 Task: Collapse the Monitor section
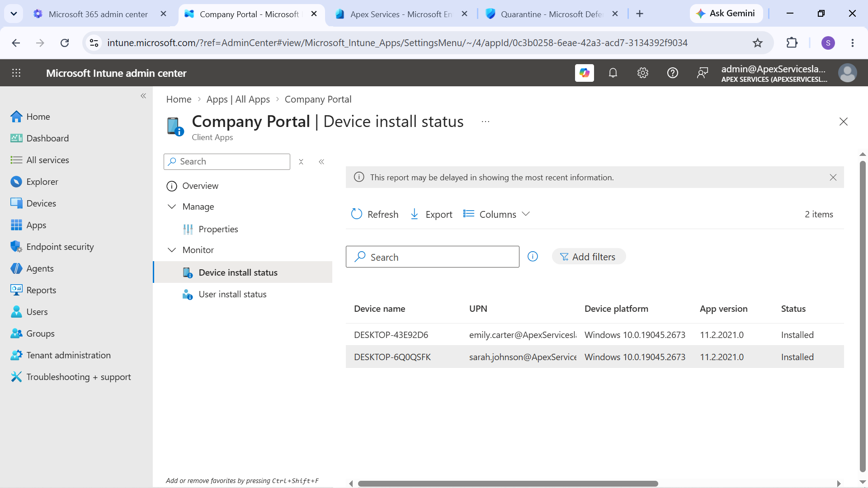(172, 250)
